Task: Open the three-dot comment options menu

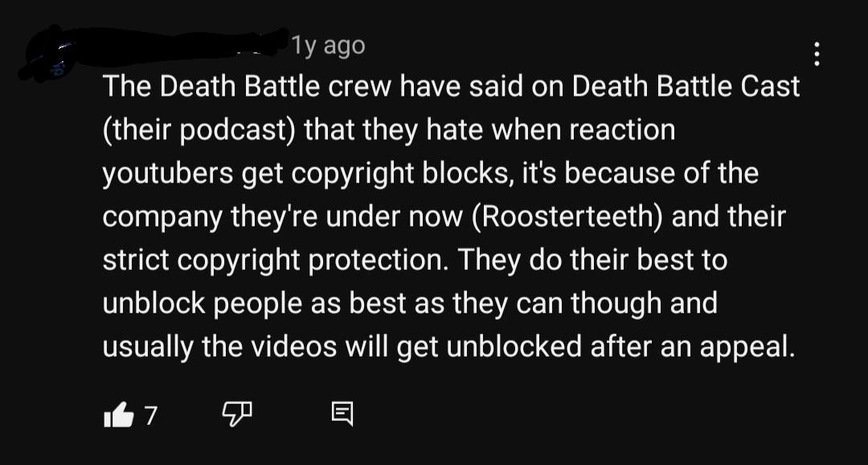Action: 817,54
